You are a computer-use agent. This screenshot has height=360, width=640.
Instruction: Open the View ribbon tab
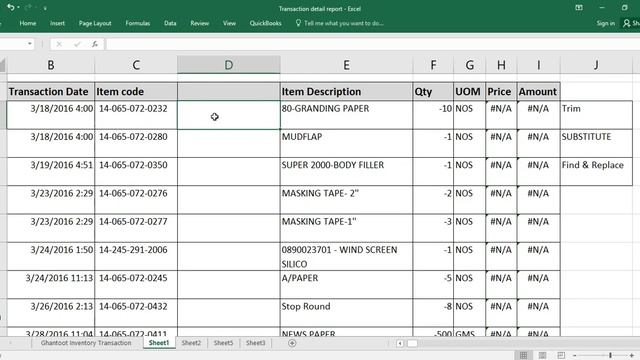point(229,23)
